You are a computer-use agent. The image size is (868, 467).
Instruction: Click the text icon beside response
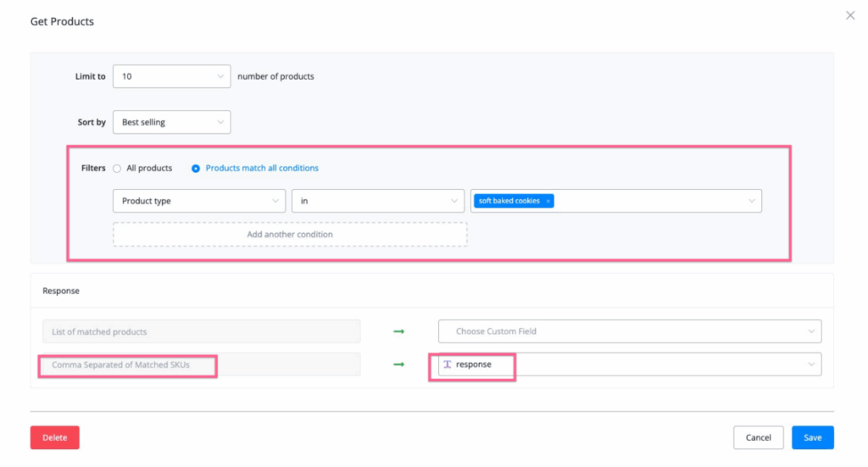tap(448, 364)
